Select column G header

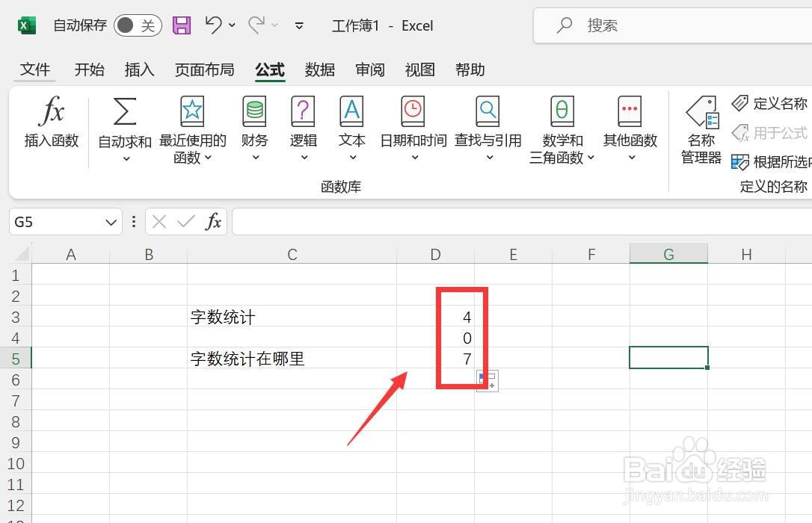[668, 254]
